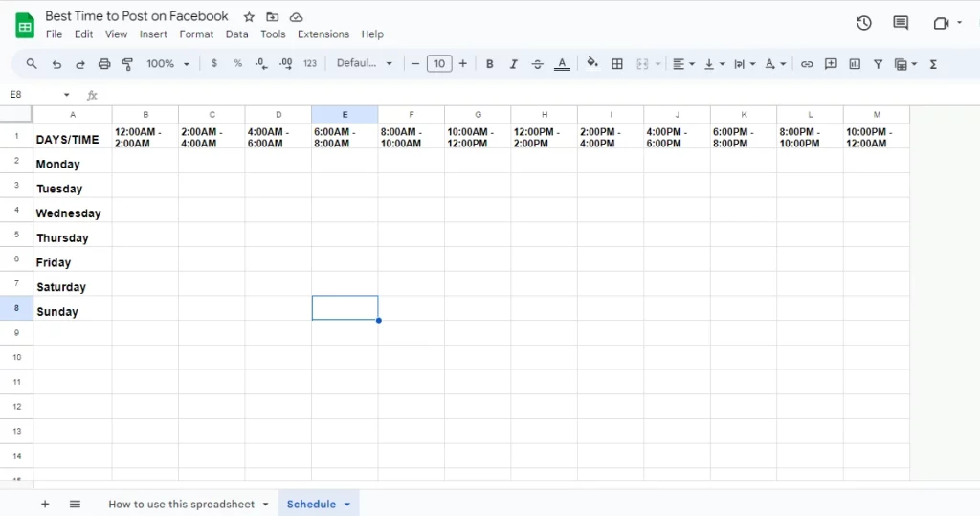The width and height of the screenshot is (980, 516).
Task: Open the font family Default dropdown
Action: click(x=365, y=64)
